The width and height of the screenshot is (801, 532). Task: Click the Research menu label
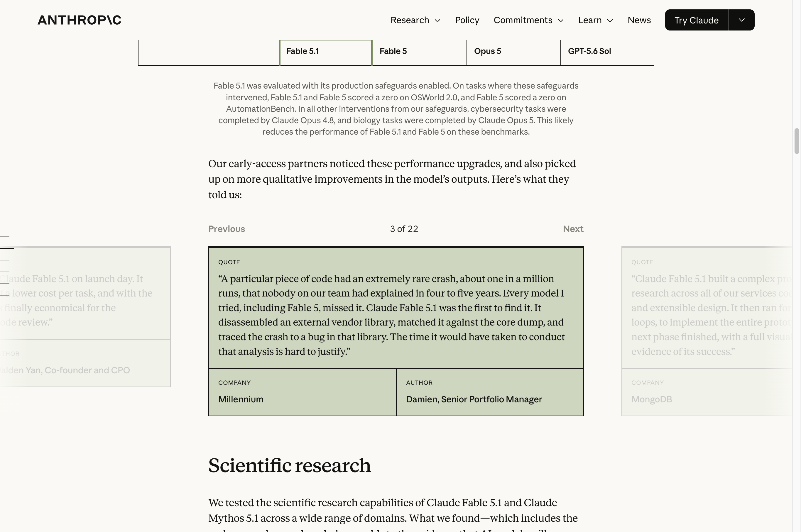(410, 20)
